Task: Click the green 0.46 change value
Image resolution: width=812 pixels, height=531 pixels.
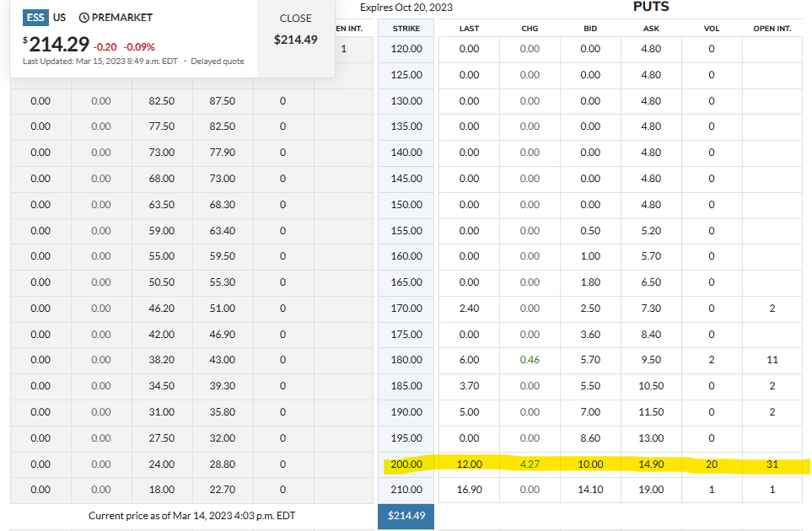Action: pyautogui.click(x=530, y=360)
